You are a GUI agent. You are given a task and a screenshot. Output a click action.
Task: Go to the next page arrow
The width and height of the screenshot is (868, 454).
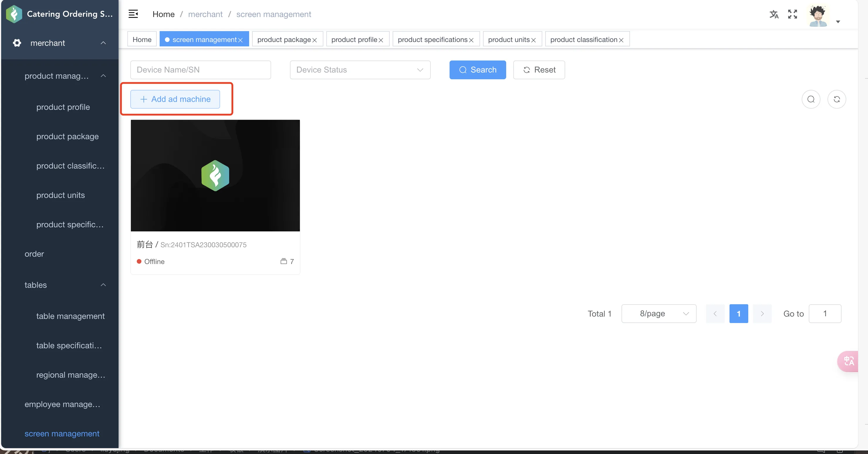point(762,313)
